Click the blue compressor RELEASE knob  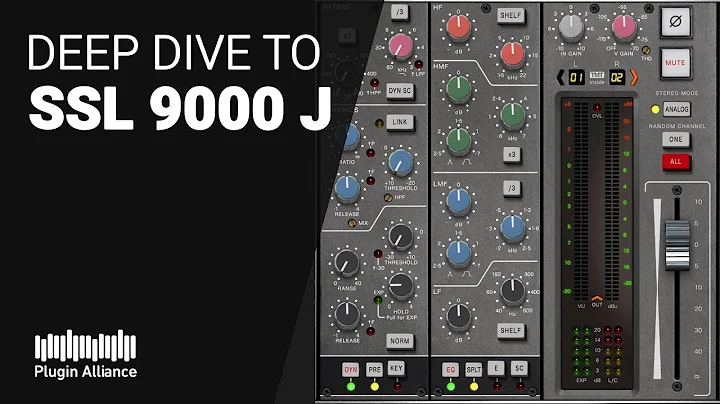(x=347, y=188)
